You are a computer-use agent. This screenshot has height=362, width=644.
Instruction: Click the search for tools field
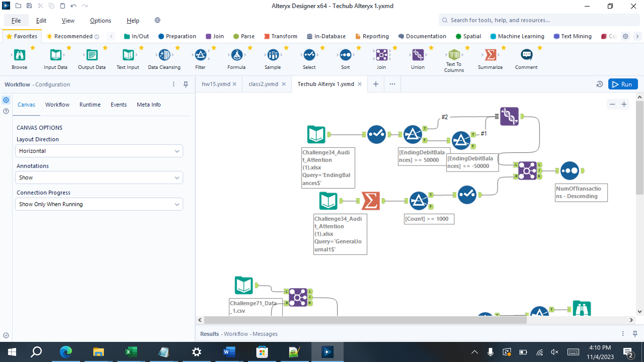[x=539, y=20]
